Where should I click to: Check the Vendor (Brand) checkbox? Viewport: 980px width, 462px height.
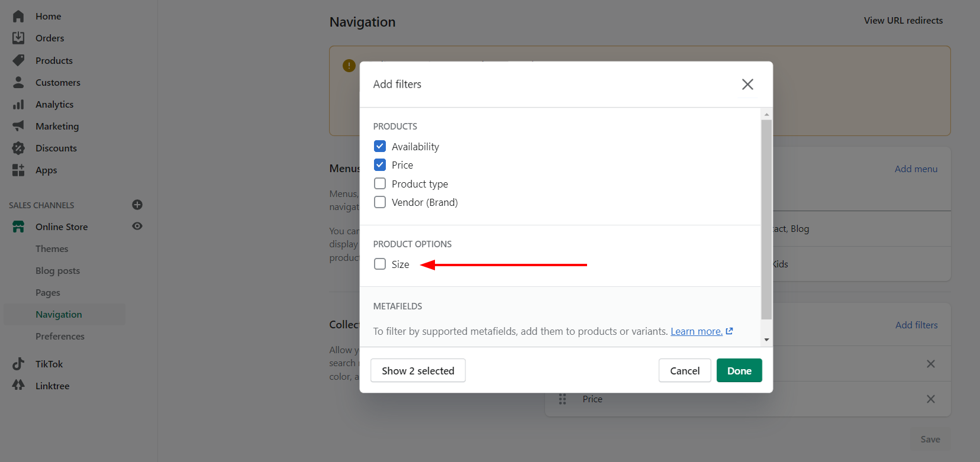pyautogui.click(x=380, y=202)
